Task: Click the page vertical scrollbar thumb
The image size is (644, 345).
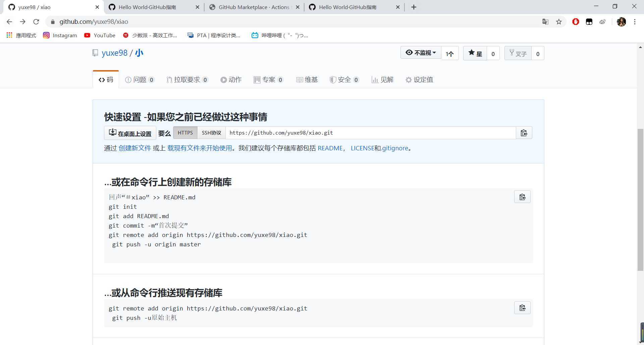Action: click(640, 200)
